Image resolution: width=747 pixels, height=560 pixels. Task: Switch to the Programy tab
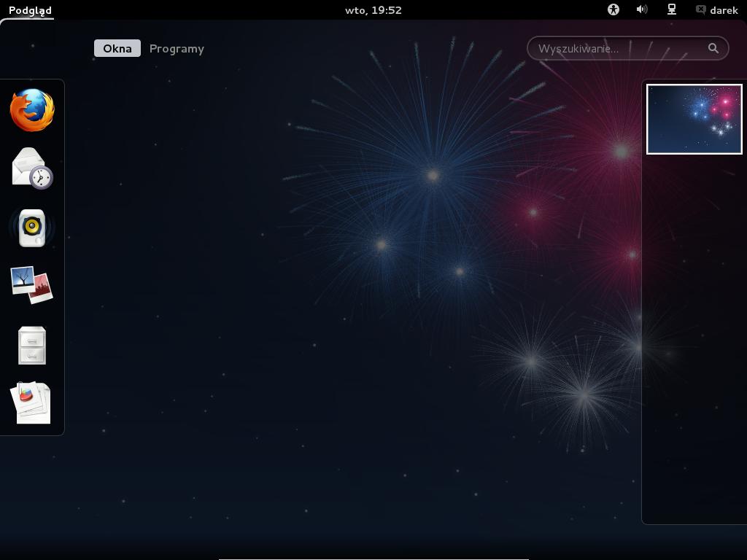[177, 49]
